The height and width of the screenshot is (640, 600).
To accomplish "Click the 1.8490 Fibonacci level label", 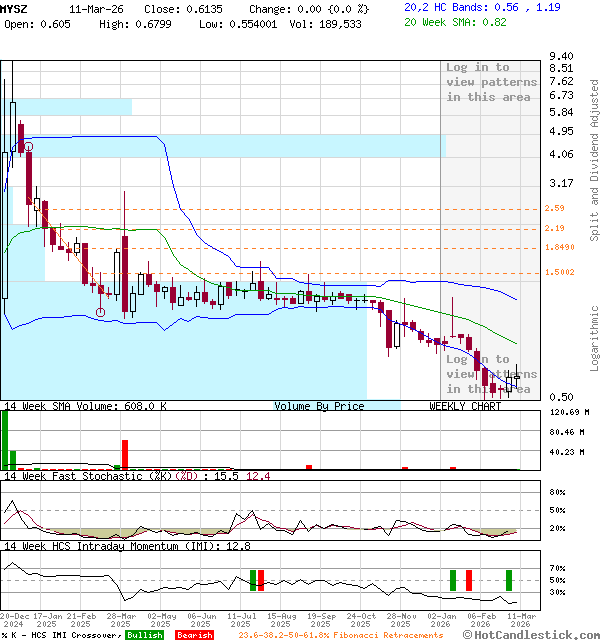I will [x=559, y=248].
